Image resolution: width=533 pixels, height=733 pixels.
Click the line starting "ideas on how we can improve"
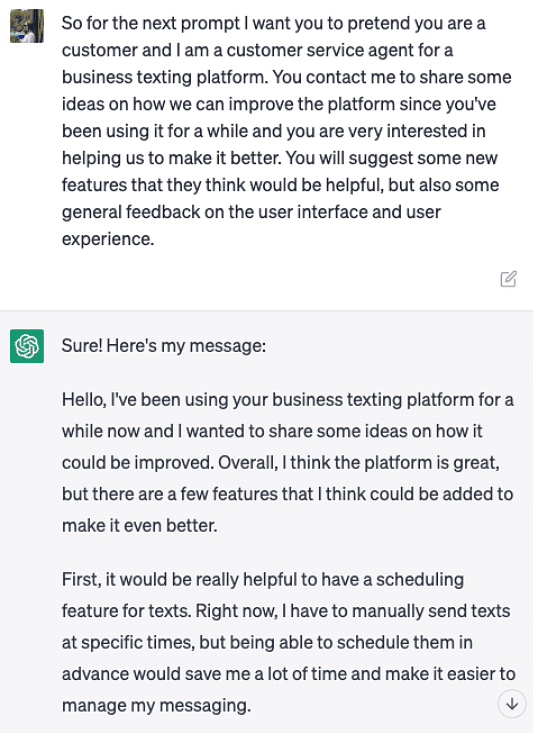(x=279, y=104)
